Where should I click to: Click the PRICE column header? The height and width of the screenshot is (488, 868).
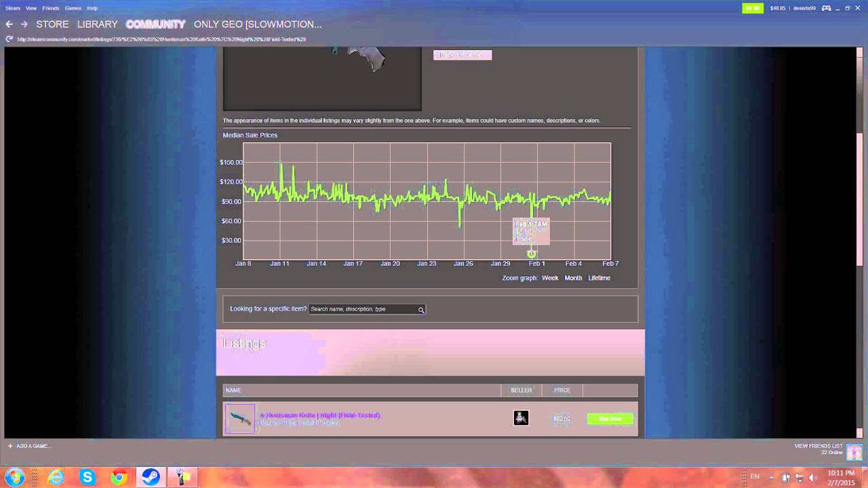(x=562, y=390)
